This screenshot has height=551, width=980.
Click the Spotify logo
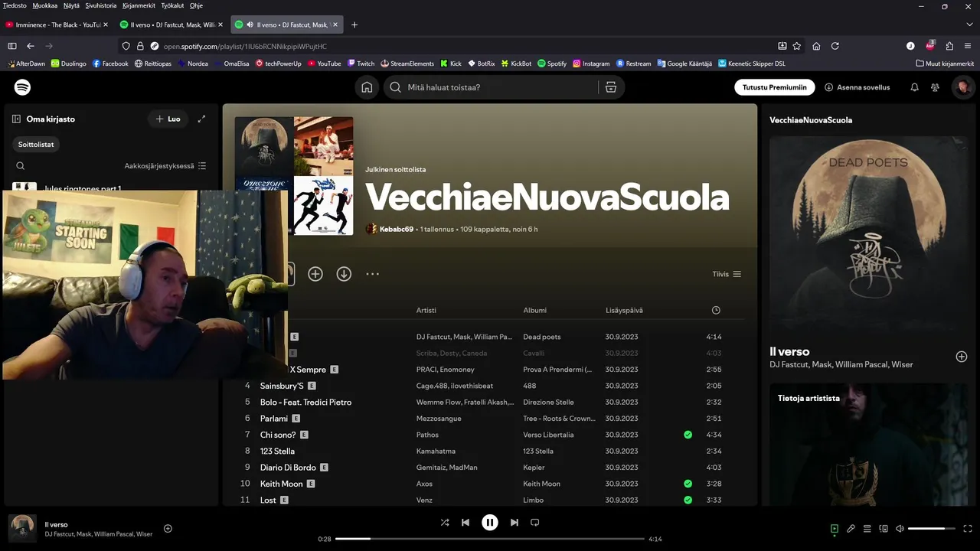coord(23,87)
